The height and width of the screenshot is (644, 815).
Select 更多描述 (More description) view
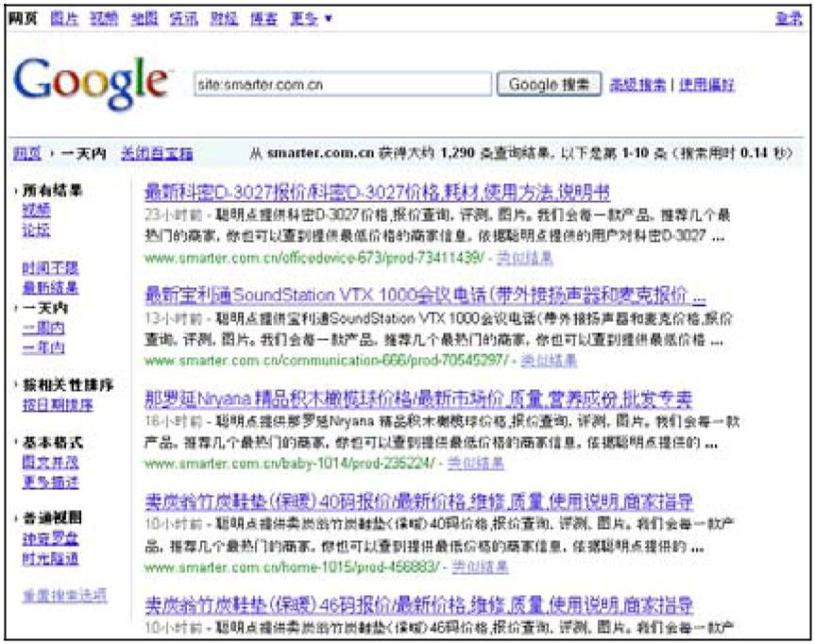[x=50, y=482]
